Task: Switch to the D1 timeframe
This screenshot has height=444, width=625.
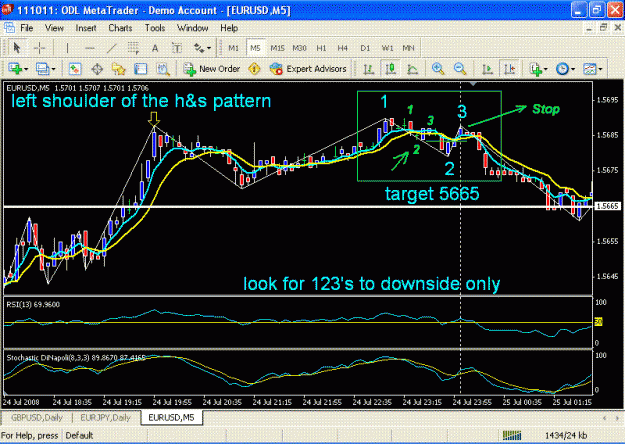Action: 365,48
